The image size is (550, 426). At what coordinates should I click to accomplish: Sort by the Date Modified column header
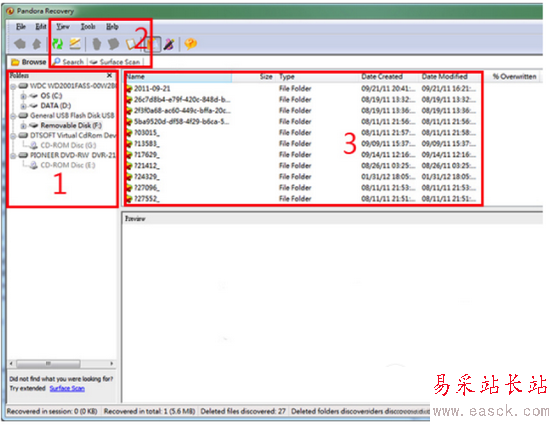tap(451, 76)
